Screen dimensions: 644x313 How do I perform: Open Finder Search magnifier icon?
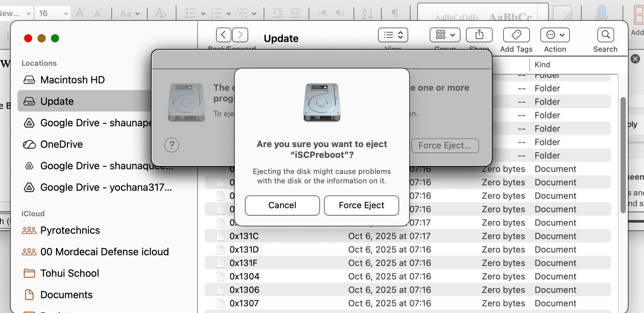pyautogui.click(x=605, y=35)
